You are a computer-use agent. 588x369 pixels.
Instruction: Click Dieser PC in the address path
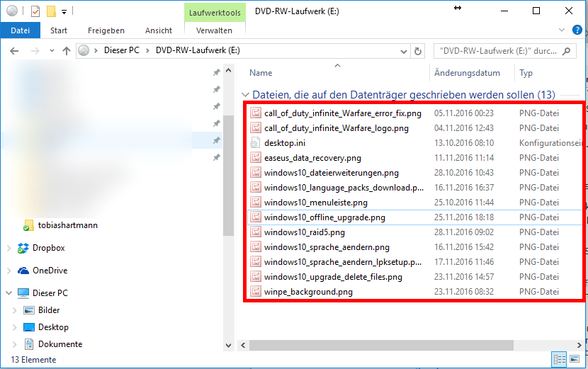[x=122, y=50]
